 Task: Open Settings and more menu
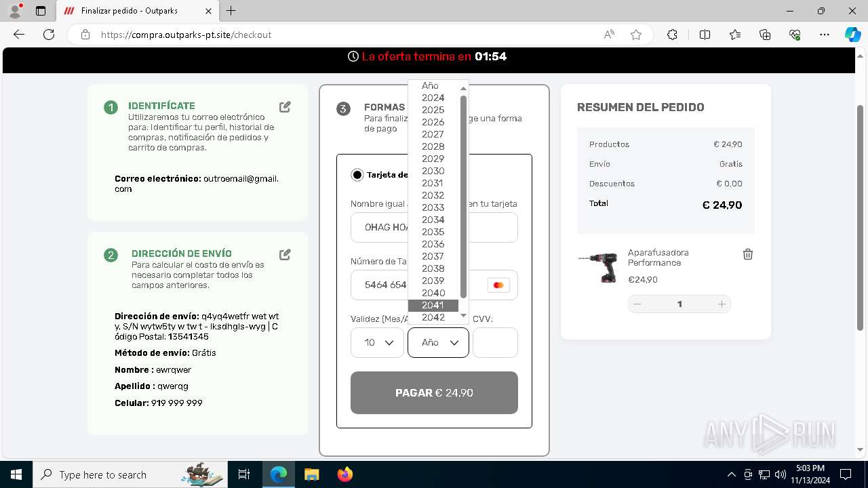825,35
